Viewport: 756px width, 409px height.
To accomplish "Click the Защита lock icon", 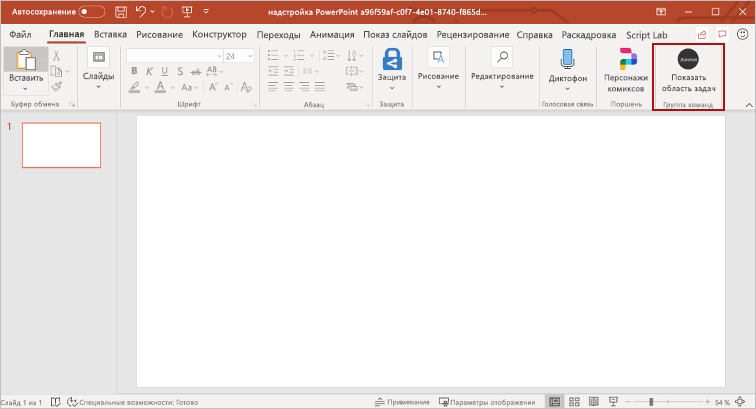I will tap(392, 59).
